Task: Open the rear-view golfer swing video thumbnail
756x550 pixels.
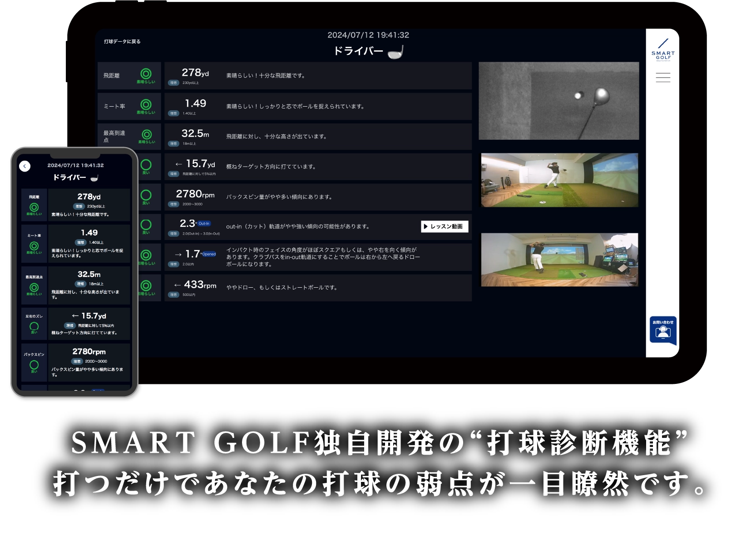Action: pyautogui.click(x=559, y=260)
